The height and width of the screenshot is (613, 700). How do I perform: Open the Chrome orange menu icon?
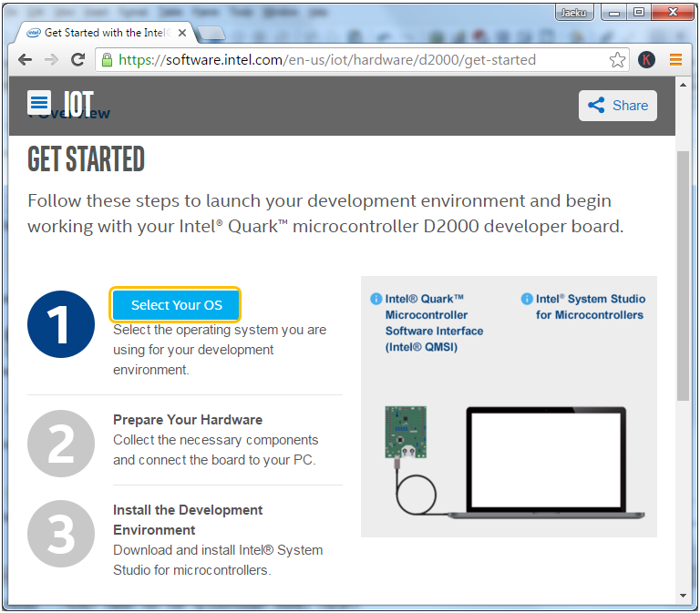click(x=676, y=60)
